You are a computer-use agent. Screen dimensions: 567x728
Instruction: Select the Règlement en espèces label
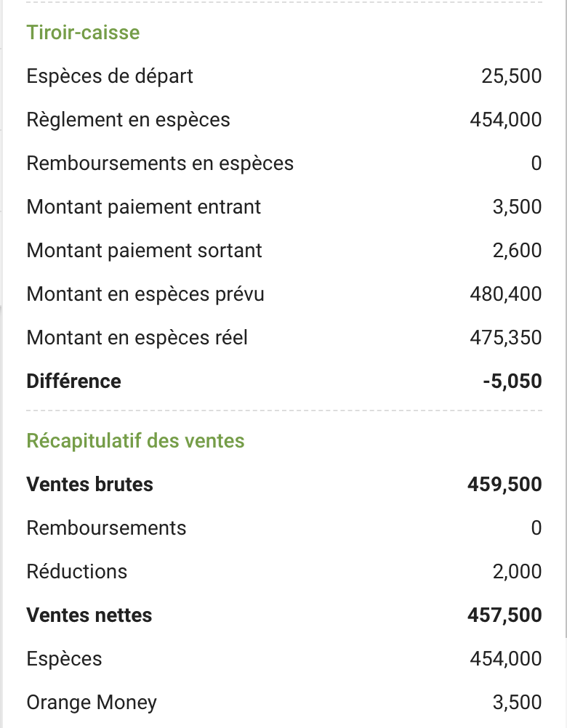click(128, 120)
